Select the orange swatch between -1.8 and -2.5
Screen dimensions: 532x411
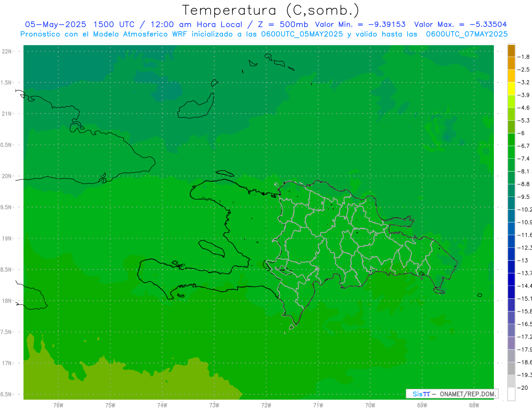point(511,63)
